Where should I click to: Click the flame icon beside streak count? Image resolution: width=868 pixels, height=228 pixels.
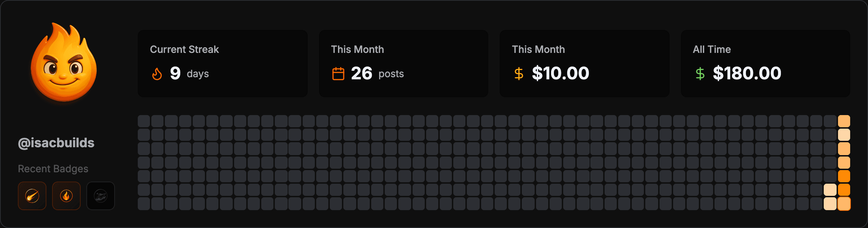click(x=157, y=74)
